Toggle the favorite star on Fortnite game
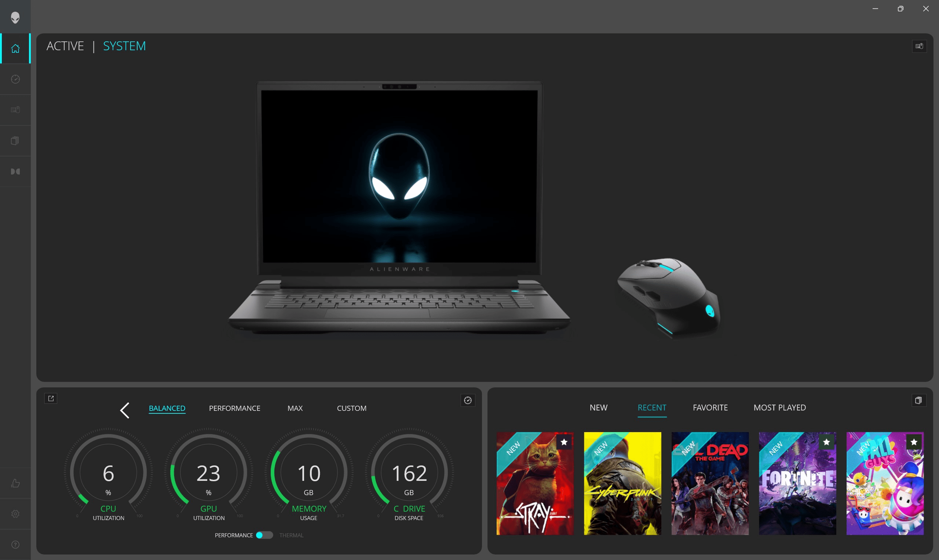The image size is (939, 560). point(827,441)
